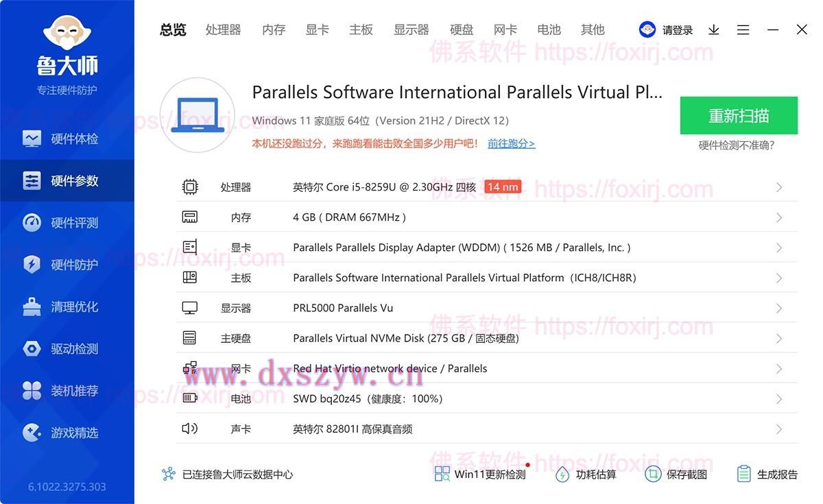Select the 英特尔 Core i5-8259U text
The image size is (823, 504).
click(x=384, y=187)
